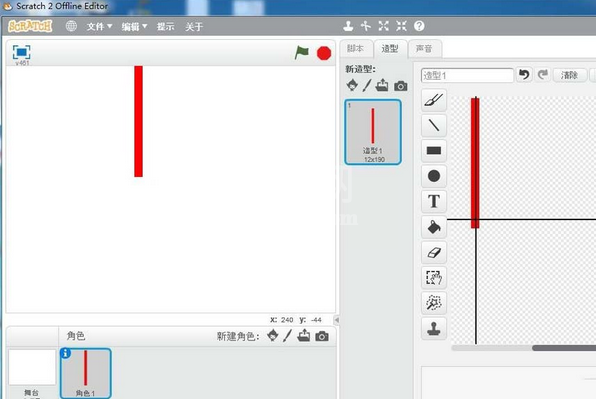This screenshot has width=596, height=399.
Task: Open the 文件 menu
Action: (x=99, y=27)
